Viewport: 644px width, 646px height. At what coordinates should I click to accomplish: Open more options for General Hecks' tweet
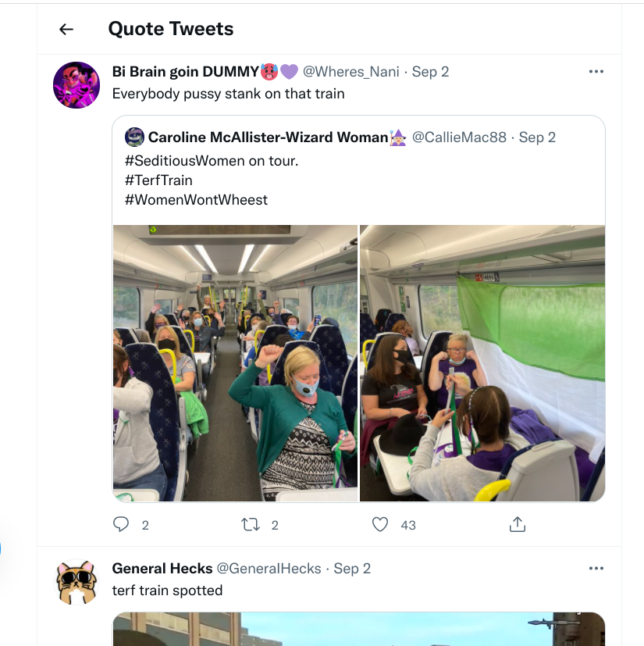(596, 569)
